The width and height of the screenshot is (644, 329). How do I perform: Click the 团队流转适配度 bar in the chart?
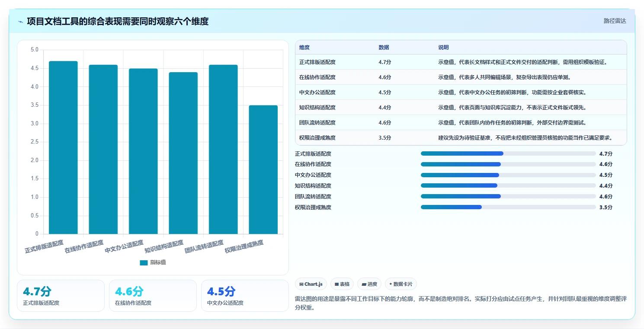(x=223, y=149)
